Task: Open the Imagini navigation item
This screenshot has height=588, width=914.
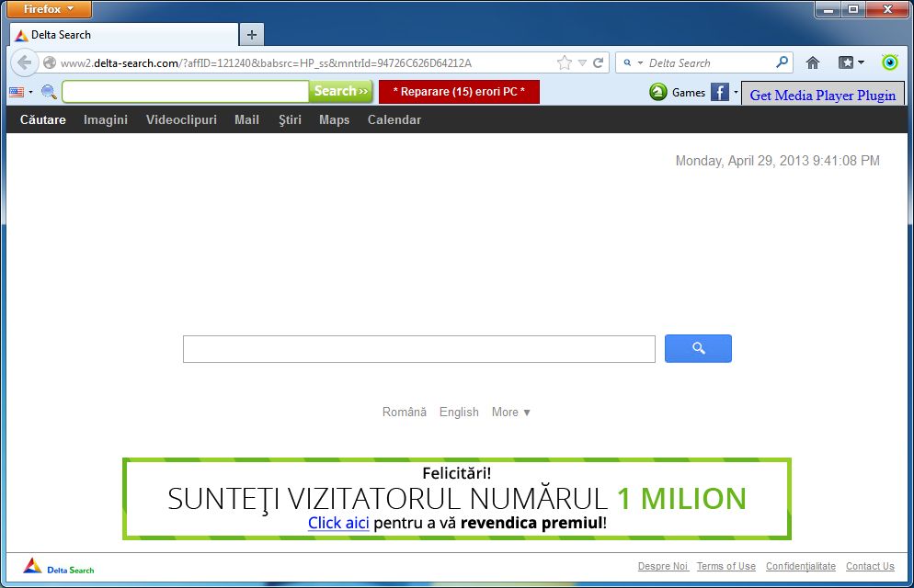Action: point(106,119)
